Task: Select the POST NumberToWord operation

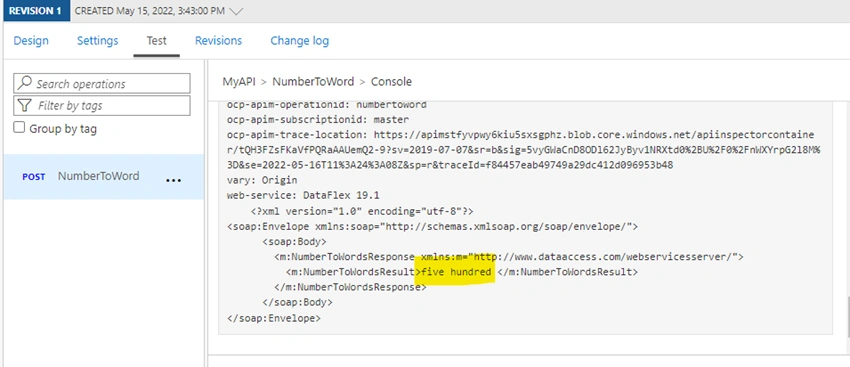Action: [x=104, y=177]
